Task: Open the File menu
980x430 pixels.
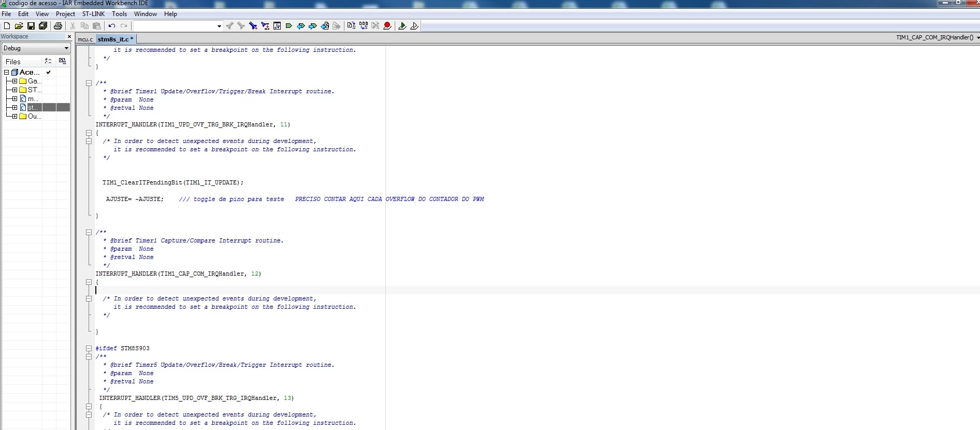Action: (x=6, y=14)
